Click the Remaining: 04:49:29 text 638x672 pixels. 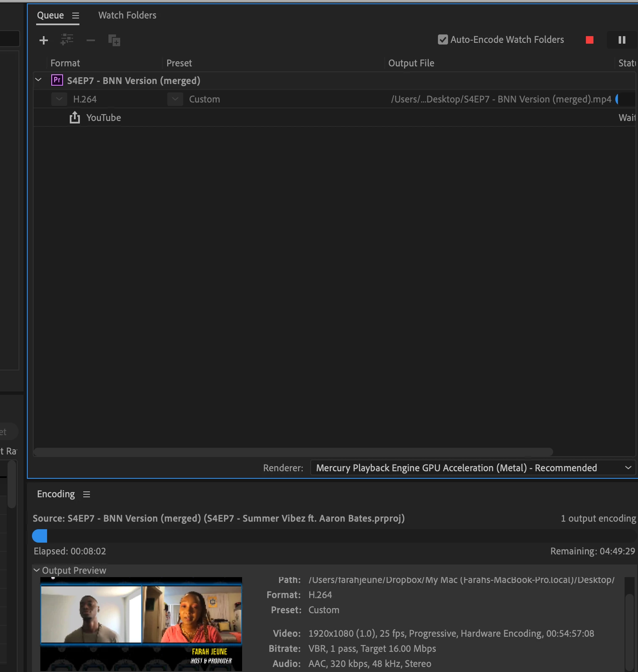click(x=593, y=551)
